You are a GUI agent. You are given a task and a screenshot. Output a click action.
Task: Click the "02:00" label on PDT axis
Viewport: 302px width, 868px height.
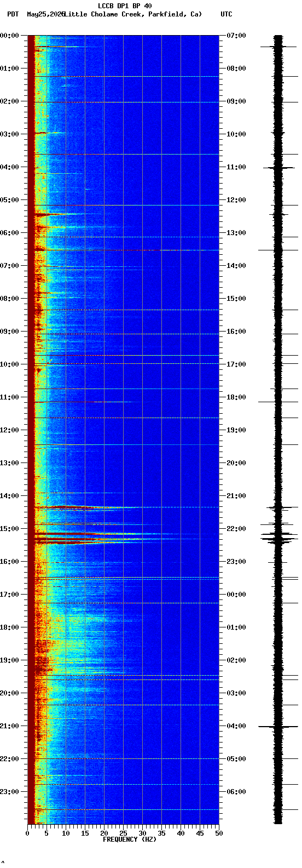[x=9, y=101]
